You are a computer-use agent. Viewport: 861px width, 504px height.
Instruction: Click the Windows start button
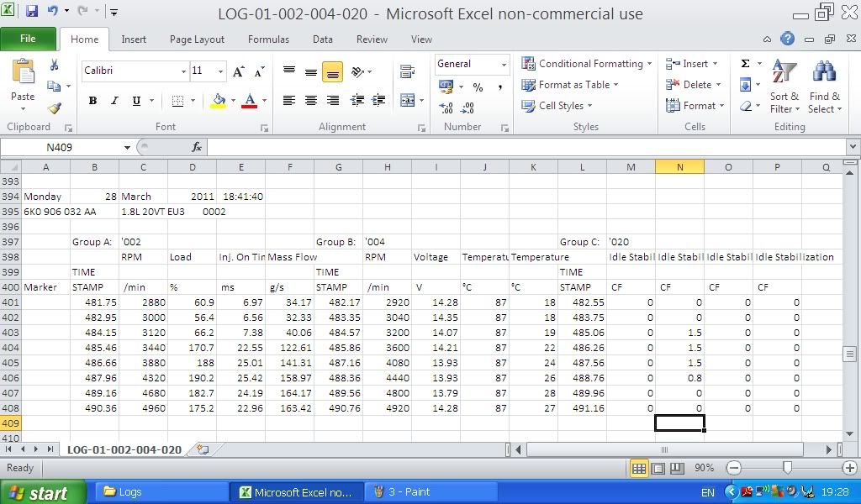click(x=42, y=492)
